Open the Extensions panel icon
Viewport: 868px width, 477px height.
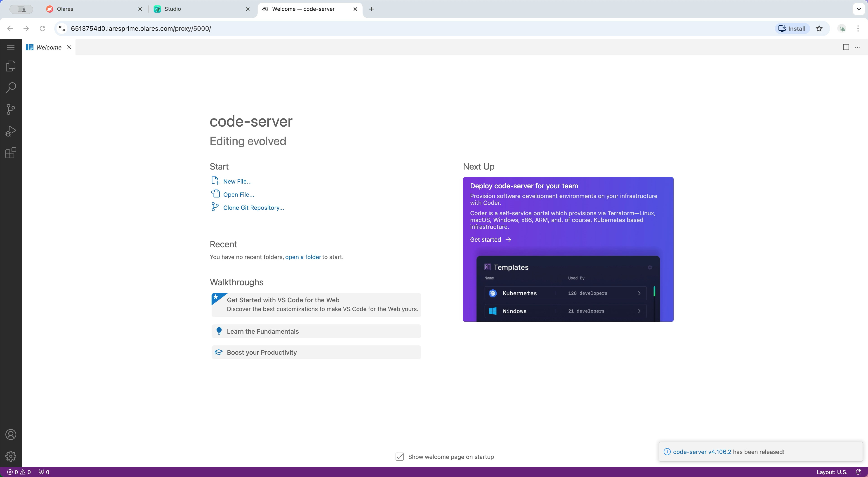click(10, 153)
